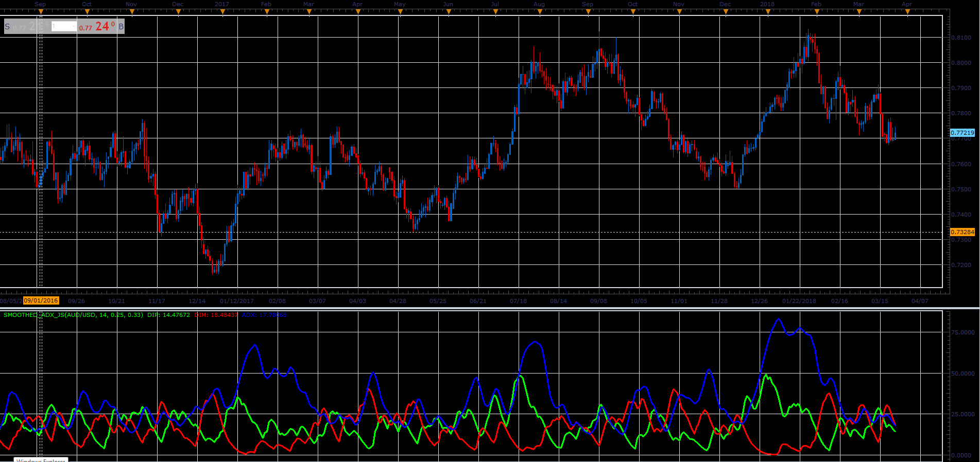Click the 2017 orange timeline marker

(222, 12)
